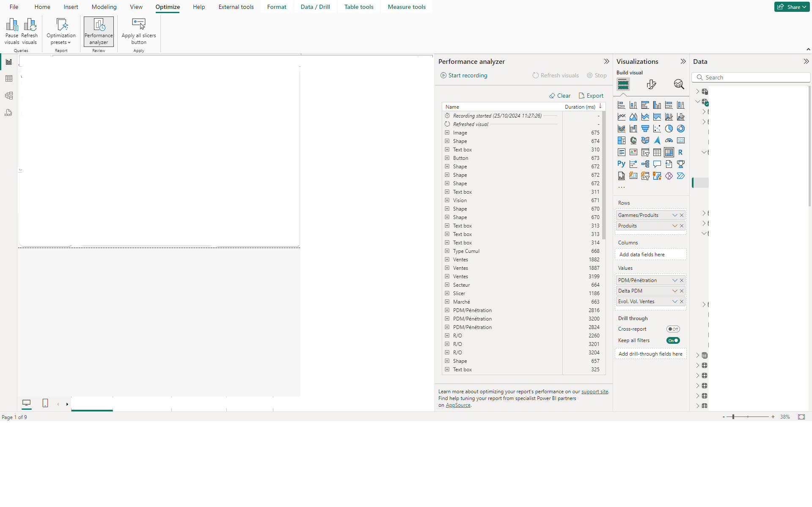Screen dimensions: 812x507
Task: Open the Data / Drill tab
Action: pos(315,7)
